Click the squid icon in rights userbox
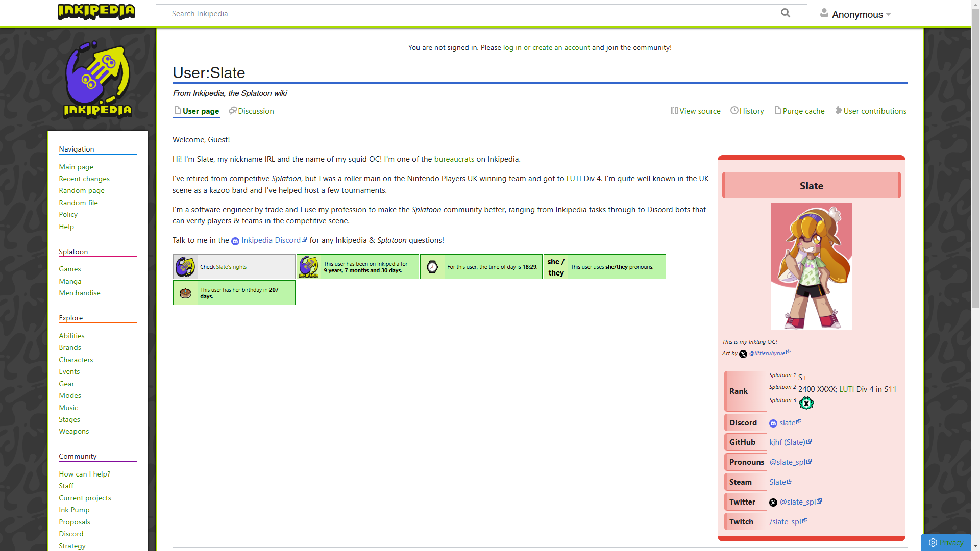The height and width of the screenshot is (551, 980). pos(185,266)
